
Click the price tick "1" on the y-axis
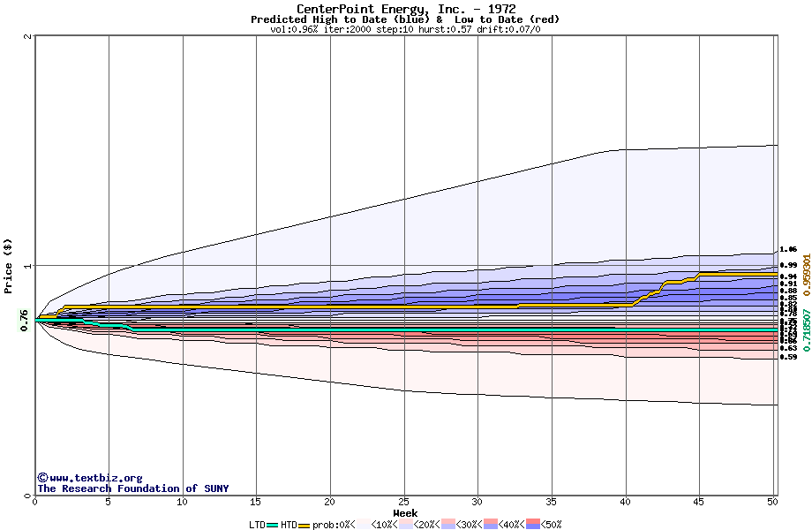(28, 266)
